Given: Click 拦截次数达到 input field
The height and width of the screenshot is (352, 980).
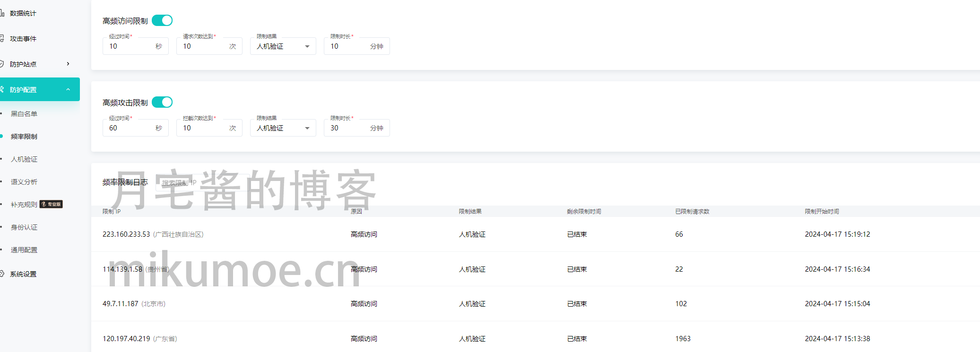Looking at the screenshot, I should pyautogui.click(x=209, y=128).
